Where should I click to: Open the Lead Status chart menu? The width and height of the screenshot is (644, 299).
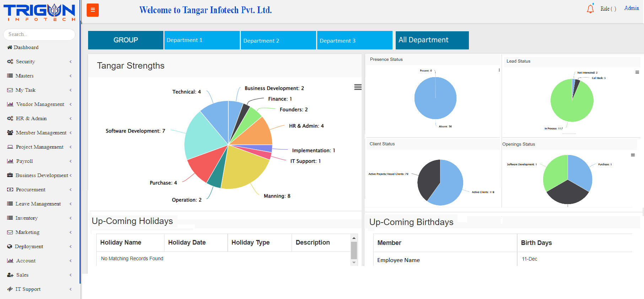click(637, 72)
